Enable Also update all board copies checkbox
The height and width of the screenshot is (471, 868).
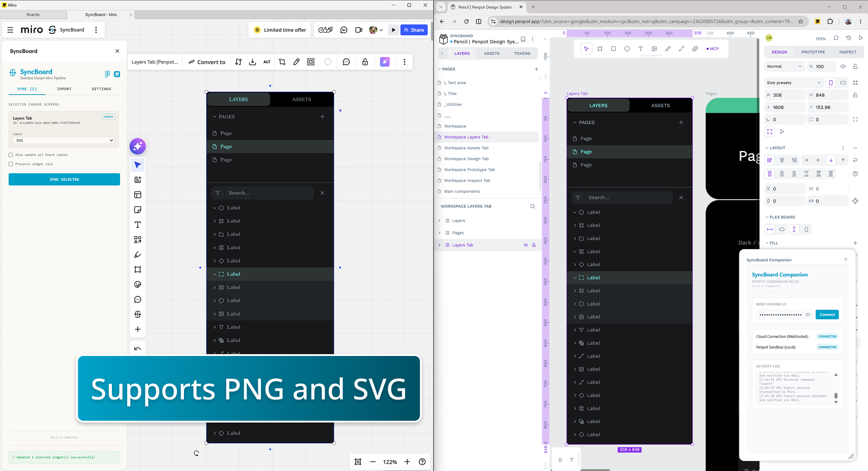pyautogui.click(x=11, y=155)
